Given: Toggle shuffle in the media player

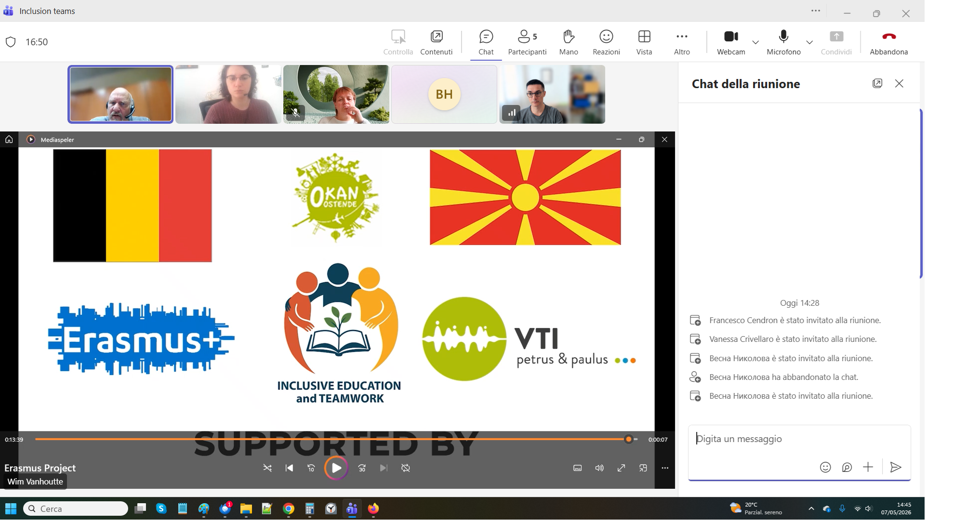Looking at the screenshot, I should 267,468.
